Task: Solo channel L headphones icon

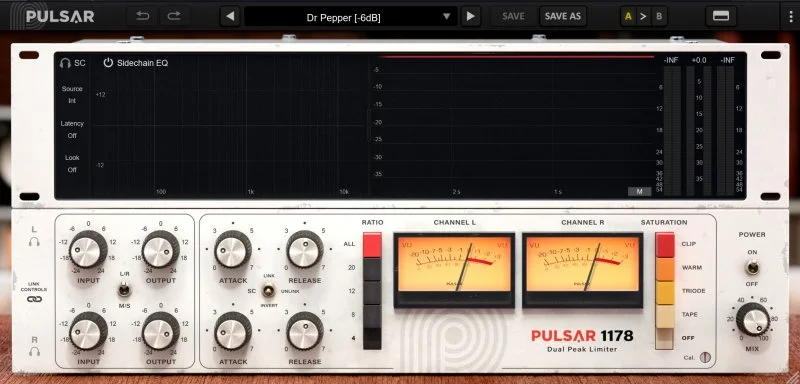Action: point(34,241)
